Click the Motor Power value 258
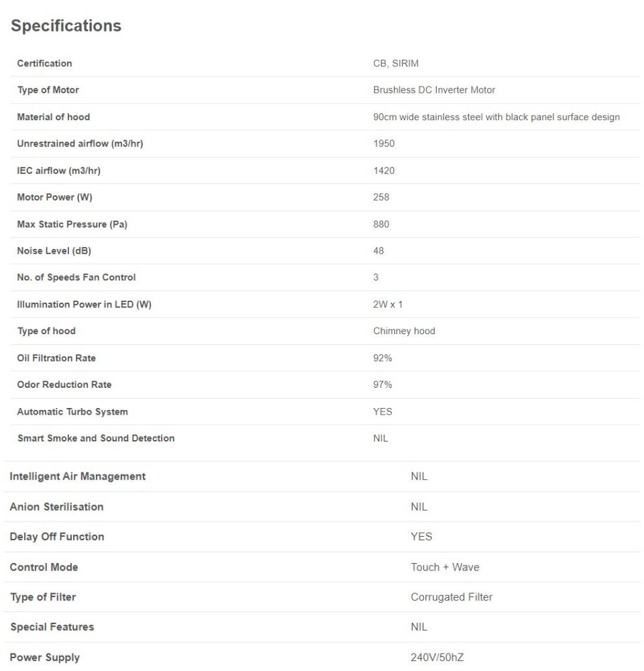The width and height of the screenshot is (644, 671). [381, 197]
